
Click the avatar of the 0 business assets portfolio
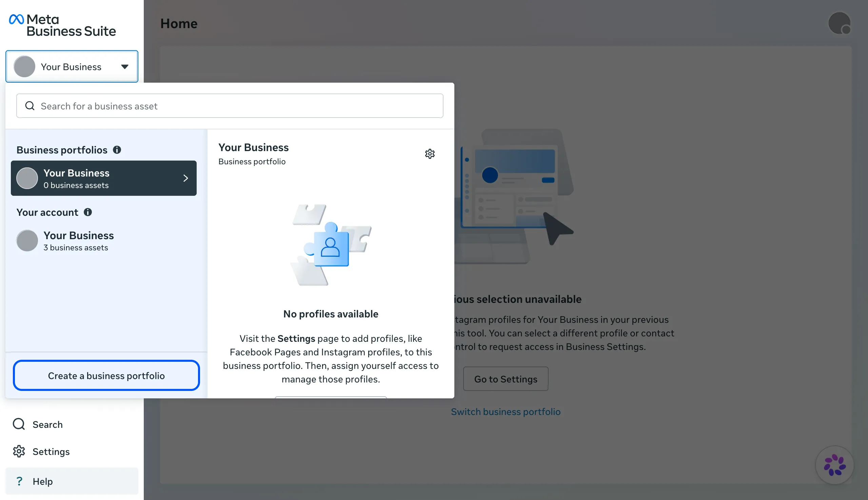pyautogui.click(x=27, y=178)
